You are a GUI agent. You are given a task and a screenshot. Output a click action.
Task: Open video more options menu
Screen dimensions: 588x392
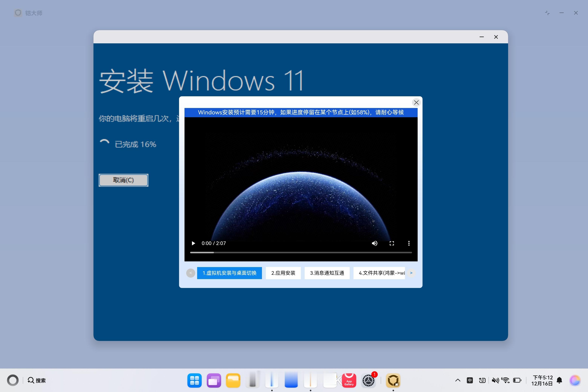click(x=409, y=243)
